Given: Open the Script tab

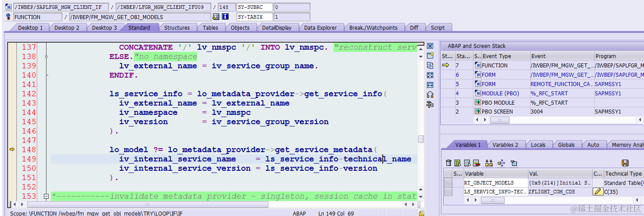Looking at the screenshot, I should tap(438, 27).
